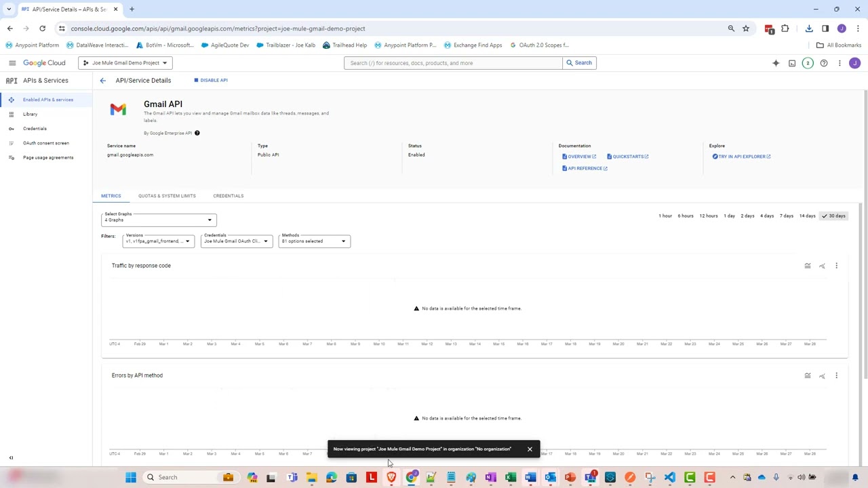Collapse the left navigation panel
The height and width of the screenshot is (488, 868).
coord(11,458)
